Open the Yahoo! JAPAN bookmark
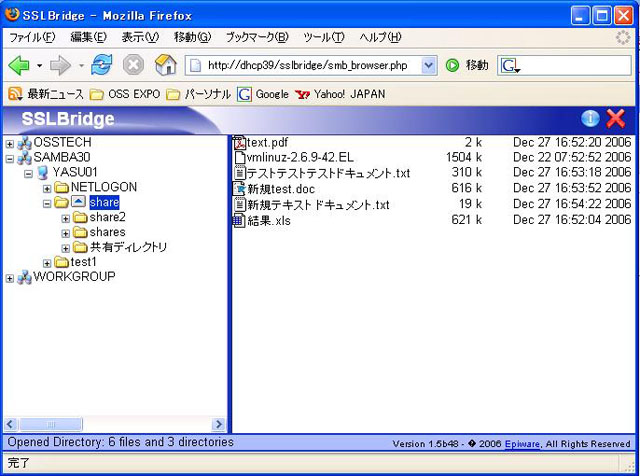 pyautogui.click(x=340, y=94)
